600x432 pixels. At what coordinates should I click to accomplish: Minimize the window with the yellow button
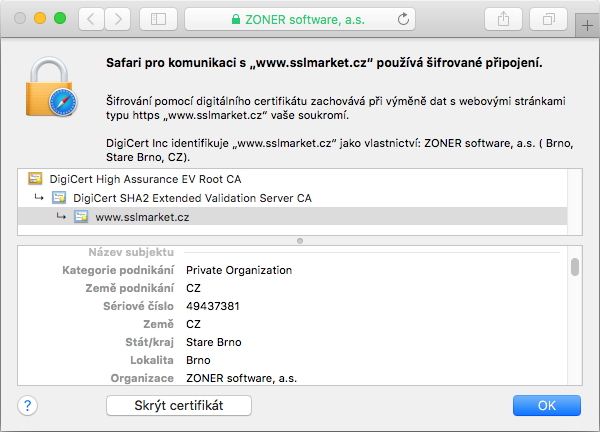coord(40,18)
